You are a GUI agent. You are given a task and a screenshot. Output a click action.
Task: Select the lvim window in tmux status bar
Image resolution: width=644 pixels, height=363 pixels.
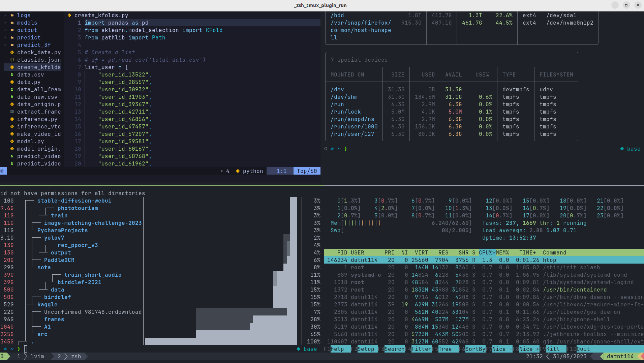(37, 356)
